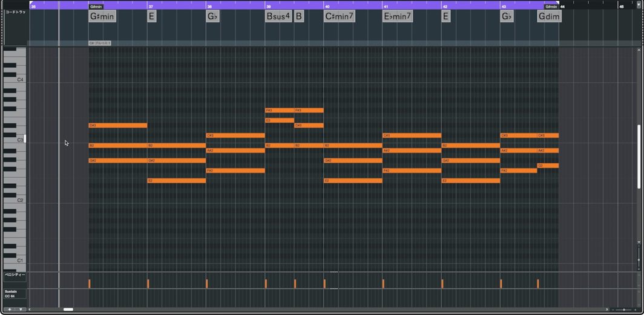Click bar 37 in the ruler
The height and width of the screenshot is (315, 644).
tap(151, 7)
